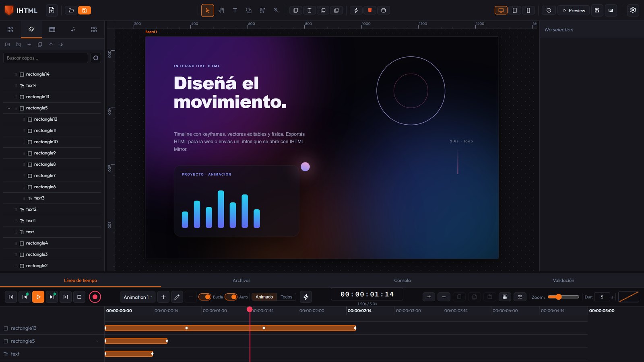Select the text3 layer
Viewport: 644px width, 362px height.
52,198
